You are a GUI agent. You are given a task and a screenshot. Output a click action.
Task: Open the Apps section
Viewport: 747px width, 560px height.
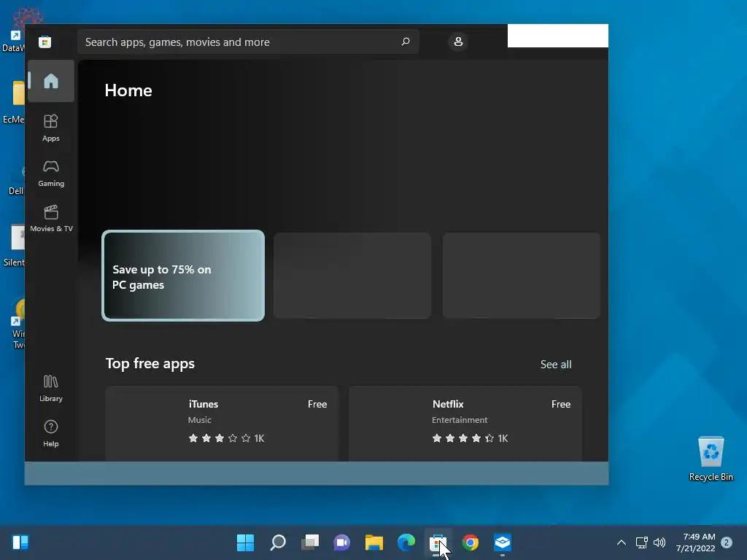point(51,128)
